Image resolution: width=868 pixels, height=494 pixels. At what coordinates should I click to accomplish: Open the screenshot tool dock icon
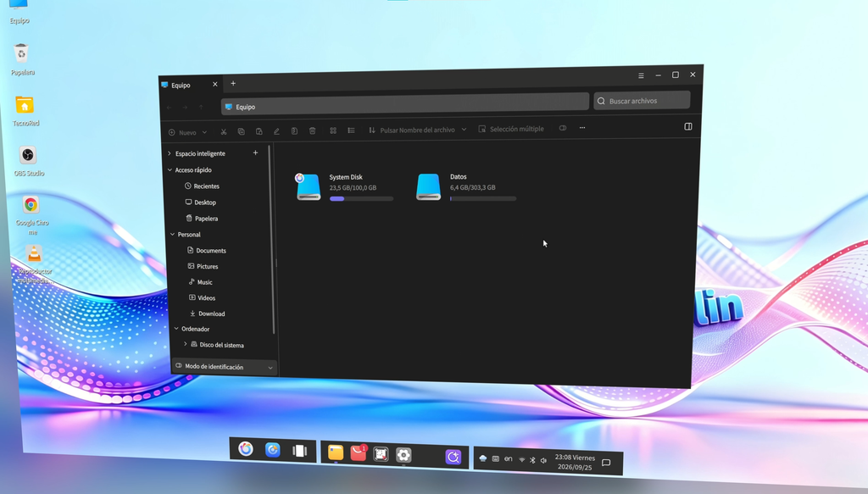pos(381,454)
